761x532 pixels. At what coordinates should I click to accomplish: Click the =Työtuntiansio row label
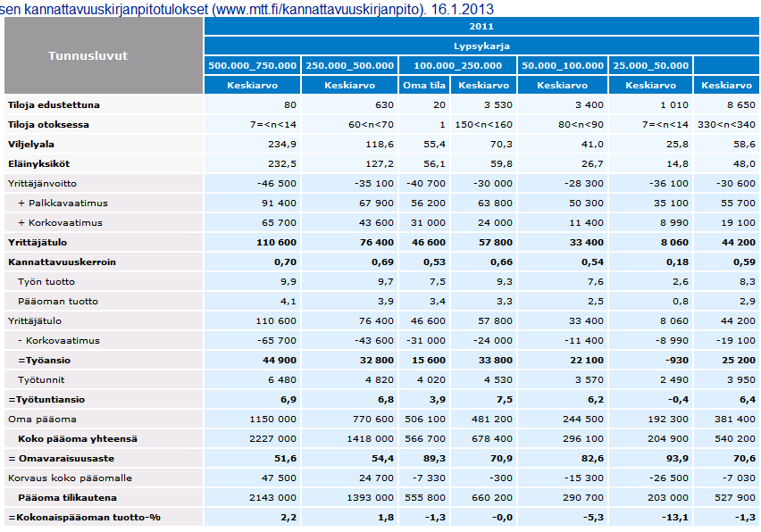pyautogui.click(x=46, y=400)
